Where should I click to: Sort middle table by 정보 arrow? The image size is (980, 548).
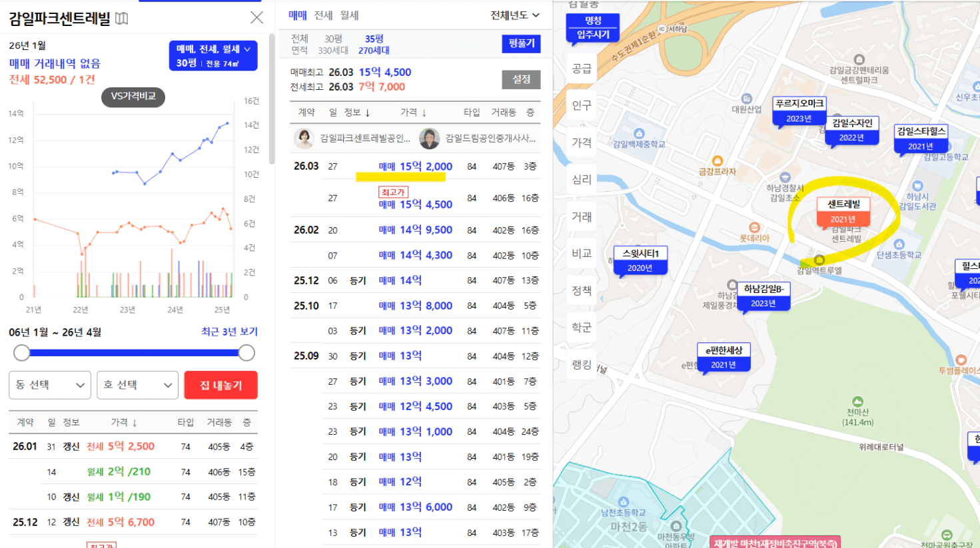coord(367,113)
